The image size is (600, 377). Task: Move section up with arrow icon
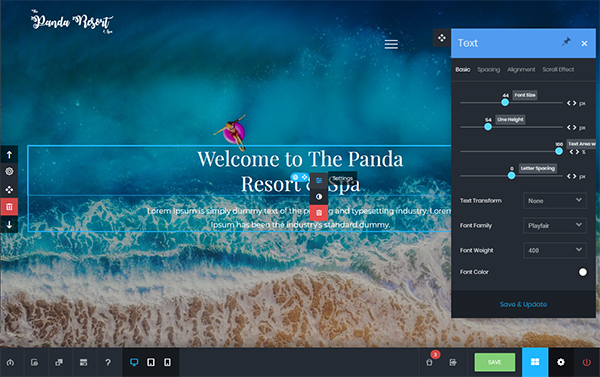[9, 155]
